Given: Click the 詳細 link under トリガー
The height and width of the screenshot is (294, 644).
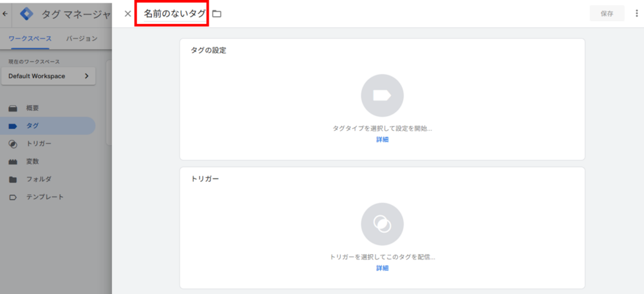Looking at the screenshot, I should (383, 268).
